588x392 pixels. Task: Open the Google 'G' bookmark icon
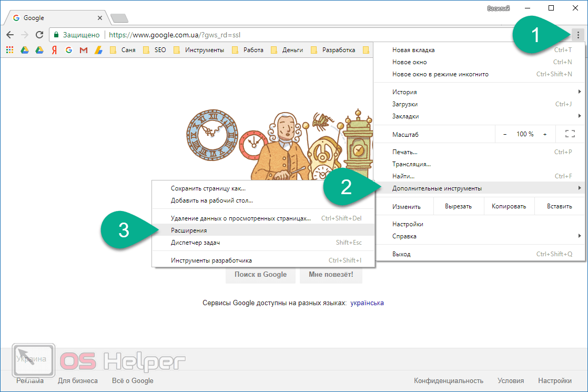[68, 50]
